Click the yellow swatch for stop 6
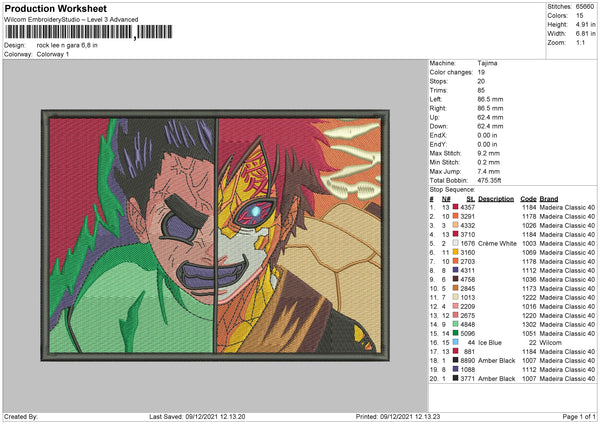The height and width of the screenshot is (424, 600). coord(455,252)
